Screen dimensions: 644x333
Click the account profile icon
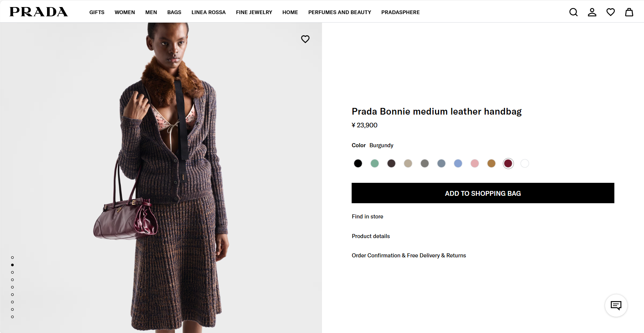[592, 12]
